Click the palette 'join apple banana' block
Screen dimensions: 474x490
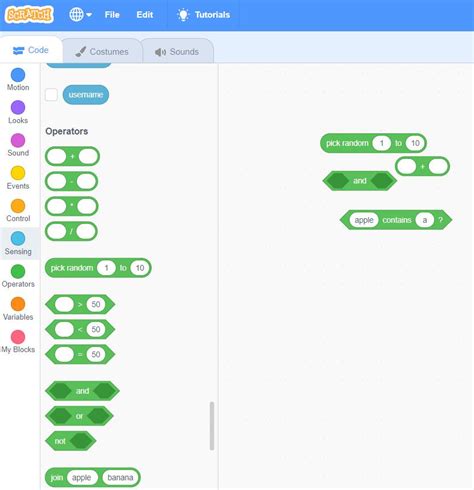(93, 477)
